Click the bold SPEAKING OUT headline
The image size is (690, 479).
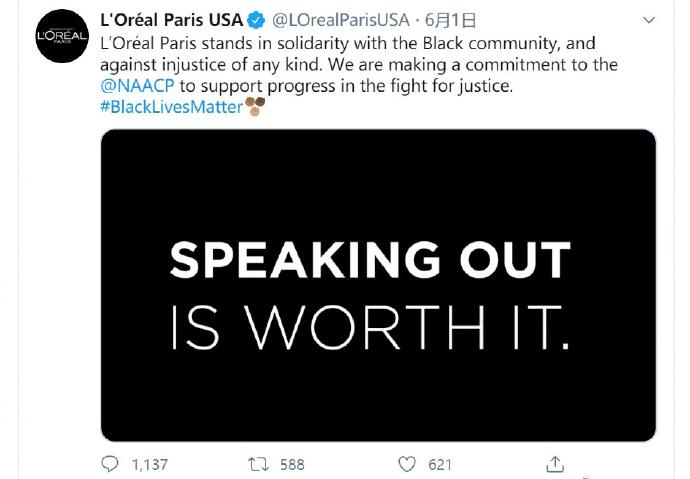(x=370, y=262)
